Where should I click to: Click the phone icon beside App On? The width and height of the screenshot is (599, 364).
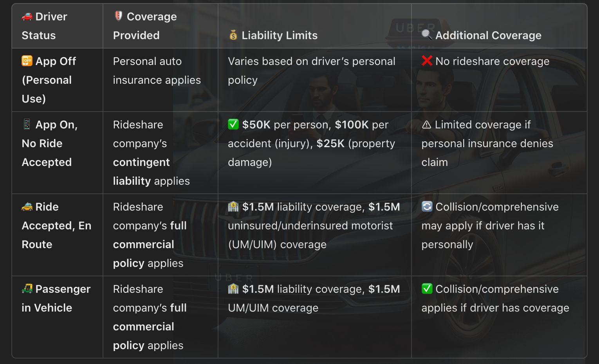(27, 124)
